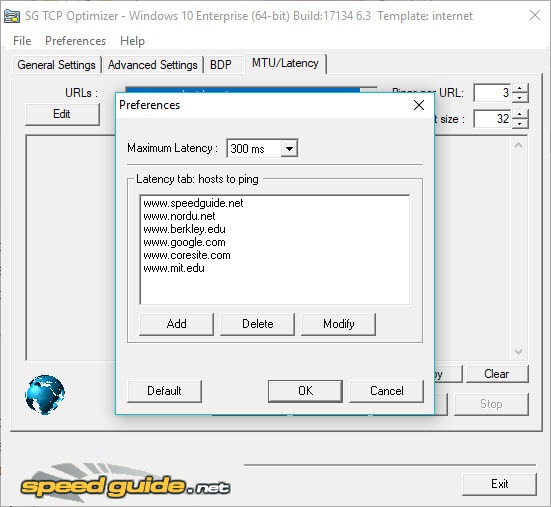The image size is (551, 507).
Task: Increase Pings per URL with up arrow
Action: tap(520, 88)
